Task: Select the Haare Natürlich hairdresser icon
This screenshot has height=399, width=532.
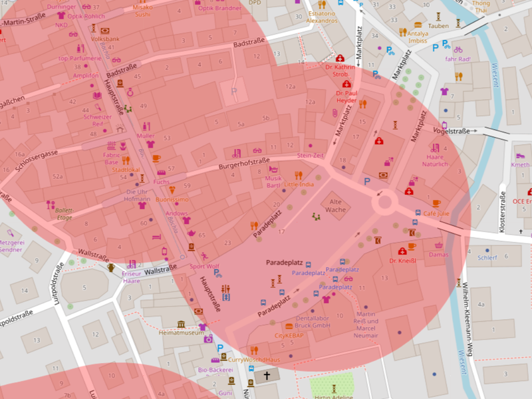Action: (x=435, y=148)
